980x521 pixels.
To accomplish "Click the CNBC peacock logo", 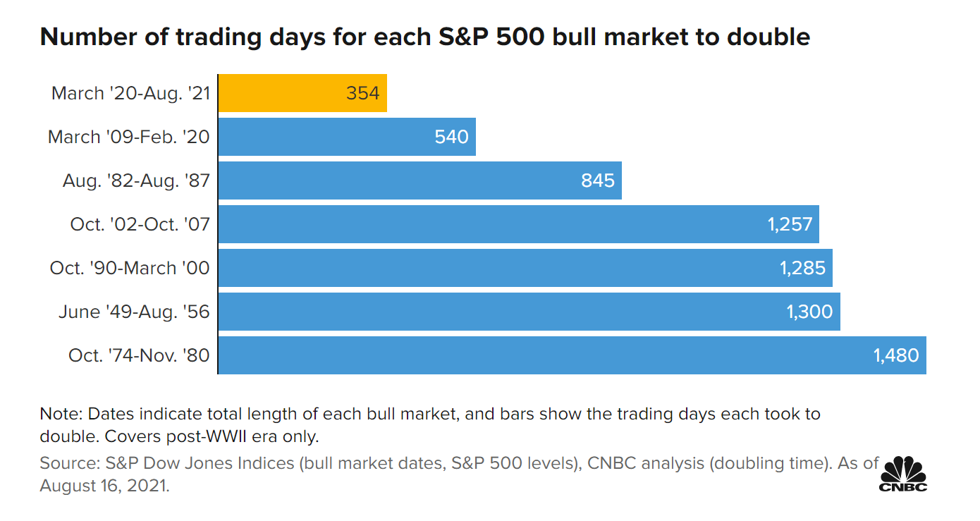I will click(902, 474).
